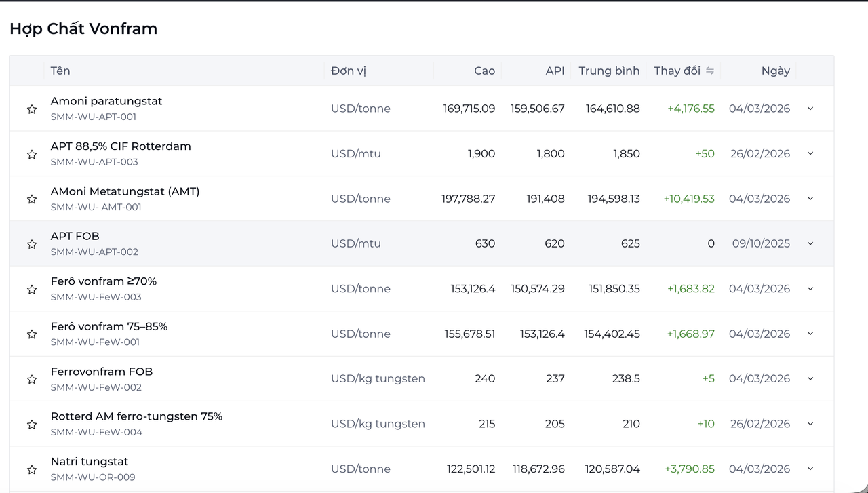Star the Natri tungstat row
Viewport: 868px width, 493px height.
click(32, 469)
